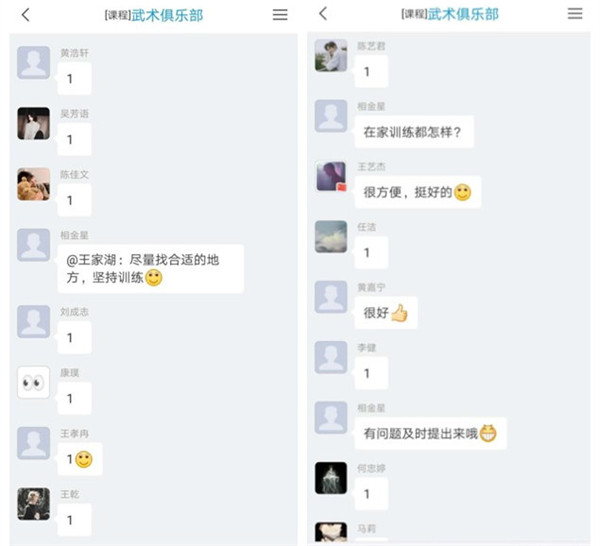The image size is (600, 546).
Task: Tap the grinning emoji after 提出来哦
Action: (488, 433)
